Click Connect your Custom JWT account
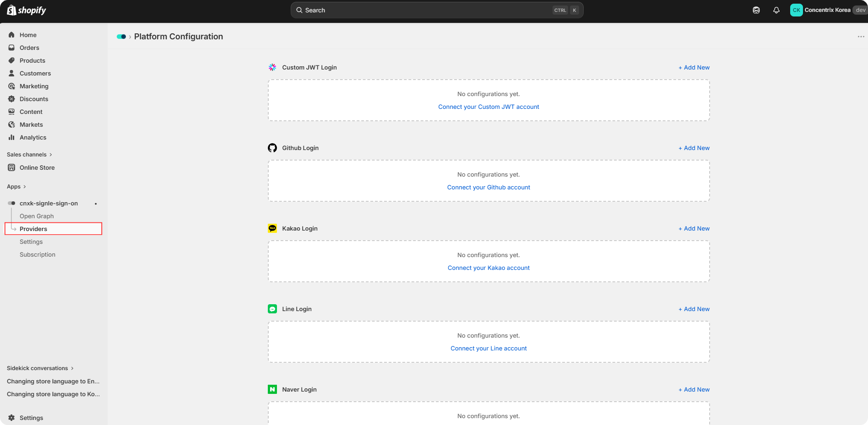This screenshot has width=868, height=425. click(488, 107)
